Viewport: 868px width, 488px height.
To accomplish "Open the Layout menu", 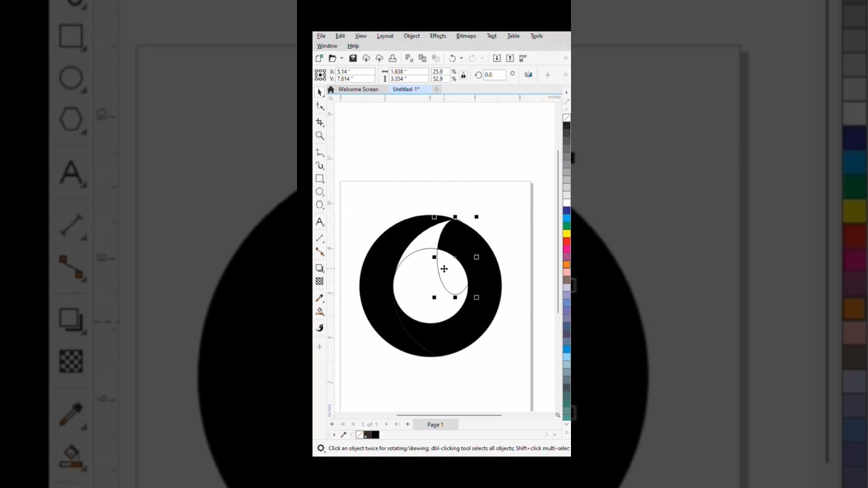I will pos(384,36).
